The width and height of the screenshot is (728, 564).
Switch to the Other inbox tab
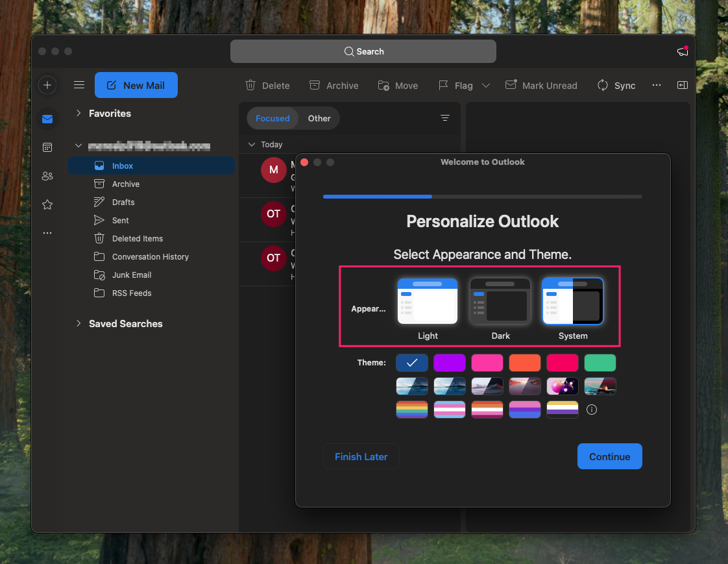click(319, 118)
